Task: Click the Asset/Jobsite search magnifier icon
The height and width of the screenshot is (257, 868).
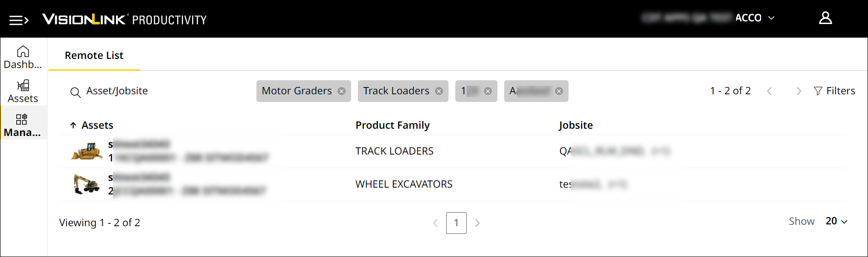Action: 75,92
